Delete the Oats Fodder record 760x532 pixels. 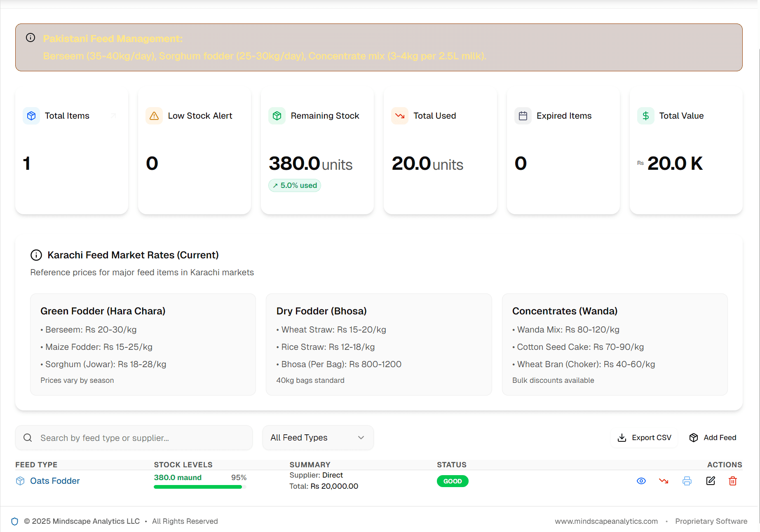pyautogui.click(x=733, y=481)
